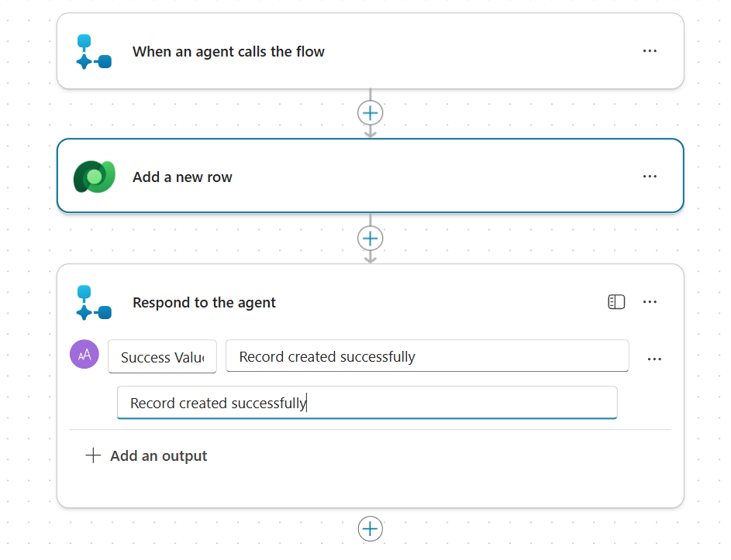This screenshot has width=731, height=560.
Task: Click the 'Respond to the agent' connector icon
Action: tap(94, 302)
